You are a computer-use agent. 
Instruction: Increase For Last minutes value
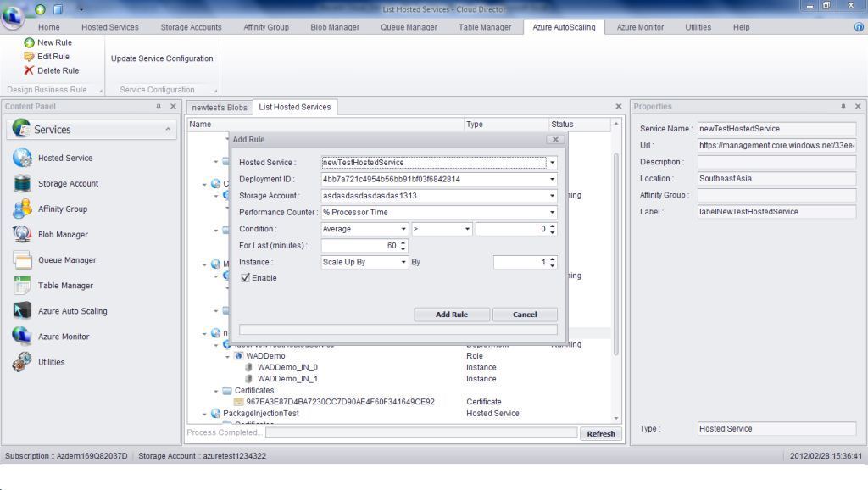403,242
